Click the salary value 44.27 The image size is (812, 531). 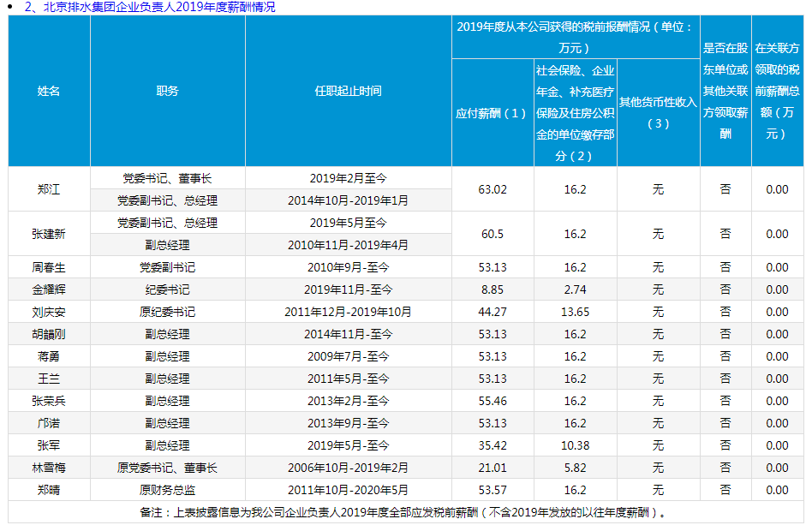click(493, 313)
